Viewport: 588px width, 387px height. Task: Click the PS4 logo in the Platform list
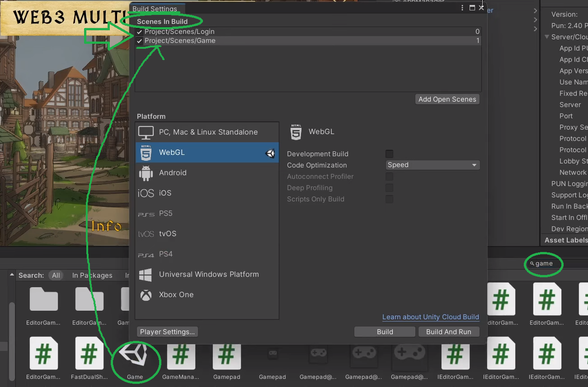click(x=146, y=255)
